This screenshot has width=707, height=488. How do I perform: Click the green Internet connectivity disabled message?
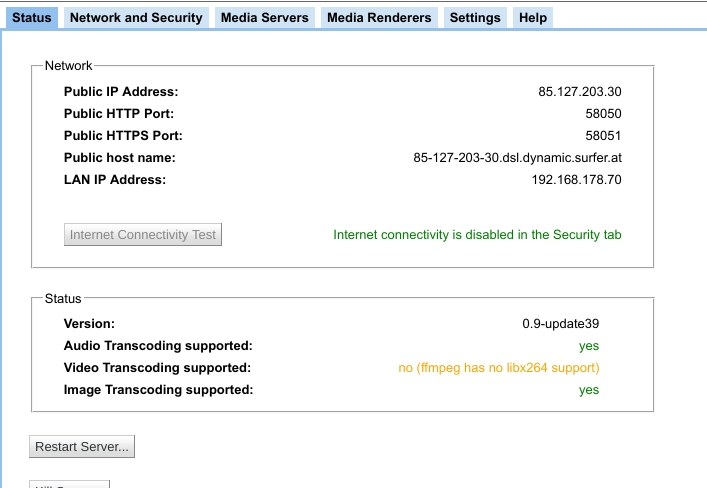(477, 235)
